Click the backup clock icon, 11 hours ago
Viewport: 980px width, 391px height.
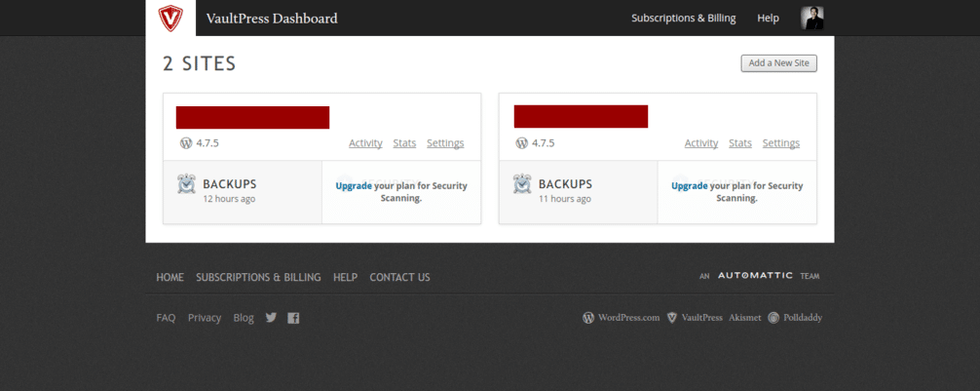522,184
